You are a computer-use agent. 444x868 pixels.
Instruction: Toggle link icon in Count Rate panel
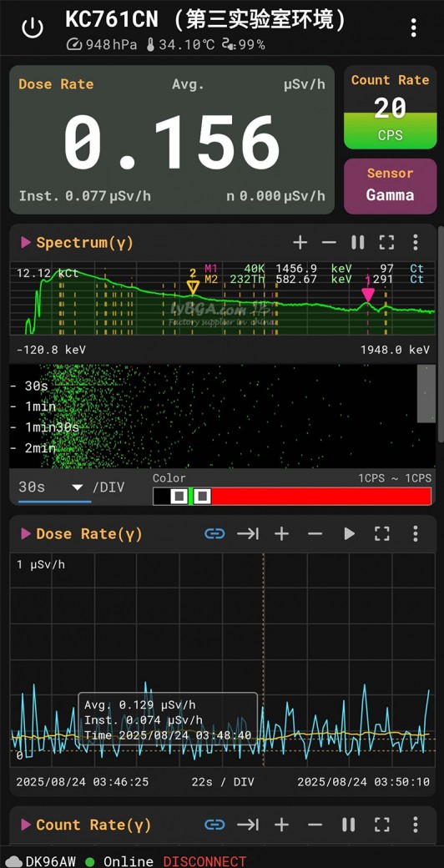(214, 825)
